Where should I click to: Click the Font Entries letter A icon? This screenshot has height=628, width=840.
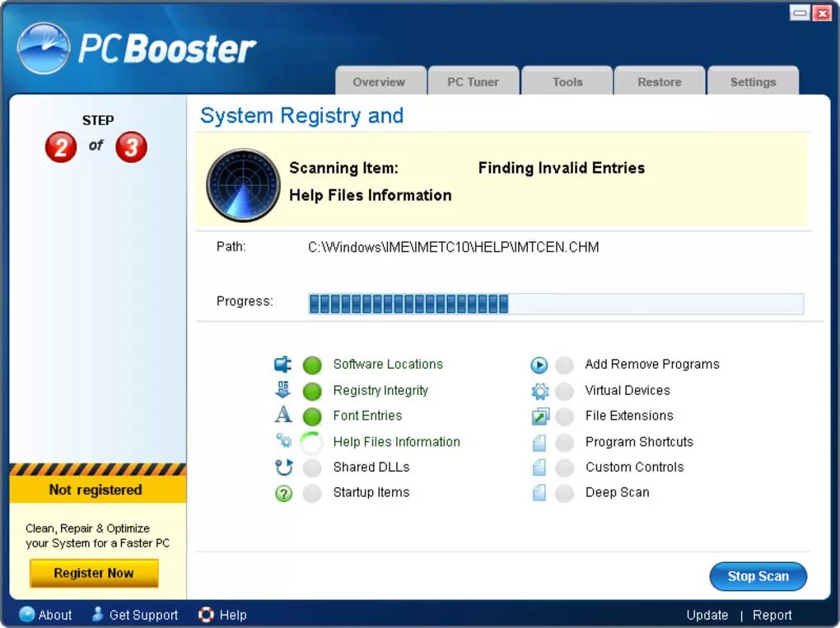click(282, 414)
